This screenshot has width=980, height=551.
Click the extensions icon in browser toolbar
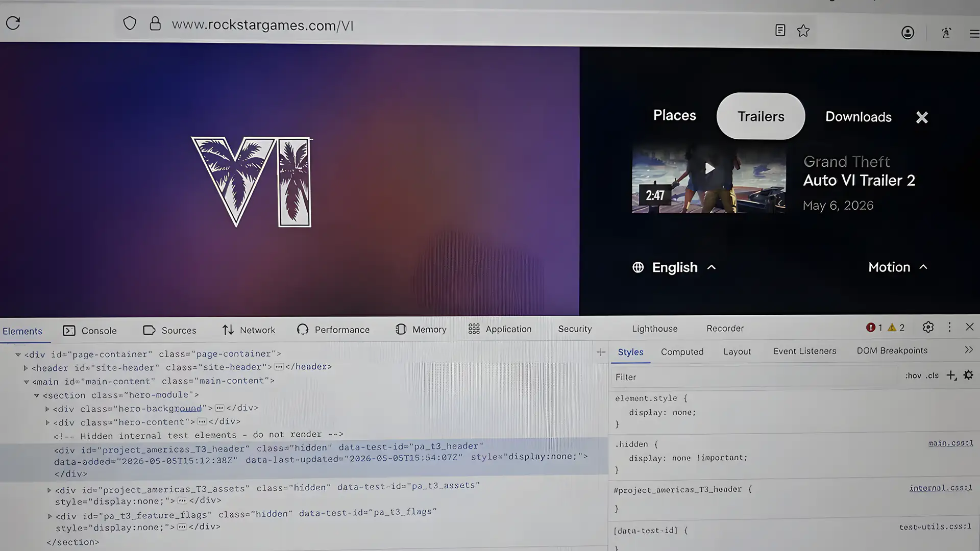coord(946,33)
